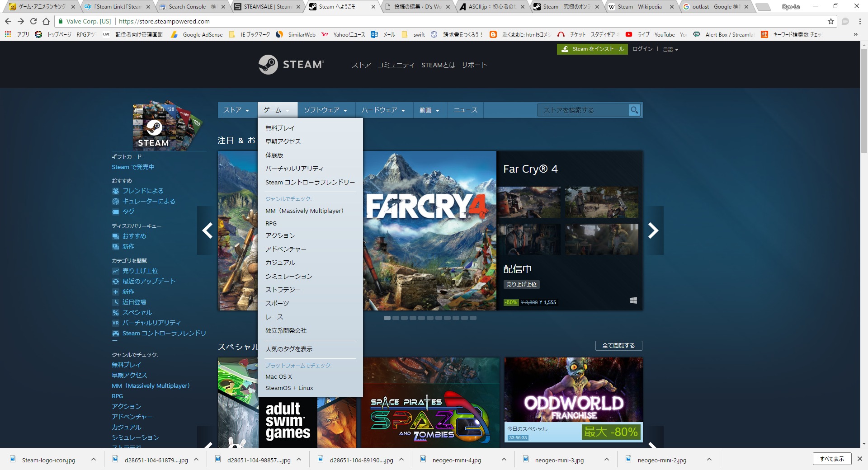Image resolution: width=868 pixels, height=470 pixels.
Task: Click the search magnifier icon
Action: point(634,110)
